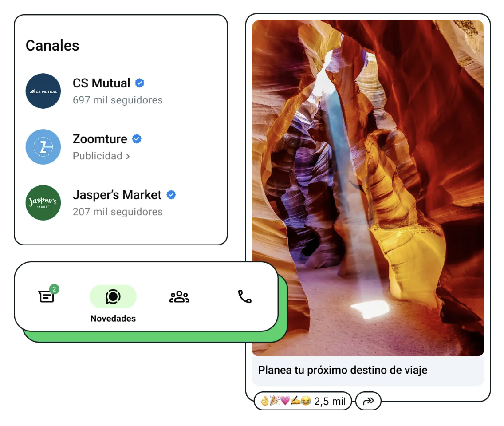Click the Novedades tab label text
The height and width of the screenshot is (426, 504).
tap(113, 319)
